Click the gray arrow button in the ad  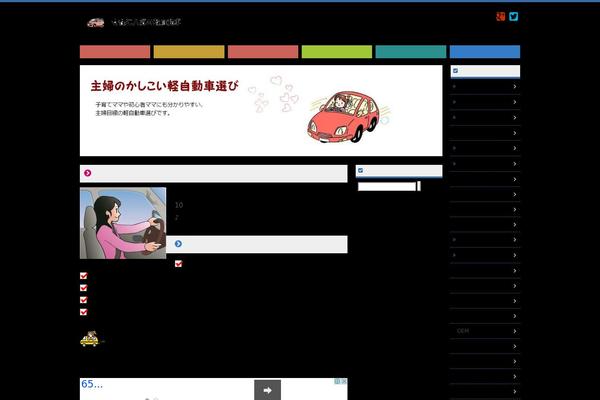tap(267, 390)
